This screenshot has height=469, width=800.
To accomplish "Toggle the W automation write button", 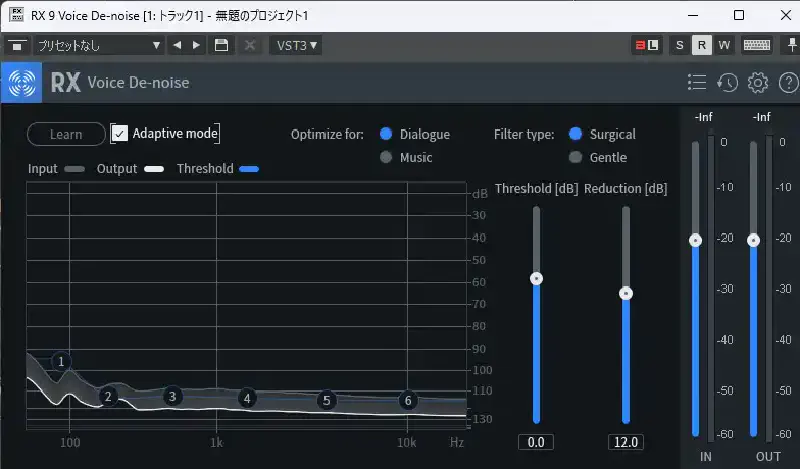I will [x=724, y=45].
